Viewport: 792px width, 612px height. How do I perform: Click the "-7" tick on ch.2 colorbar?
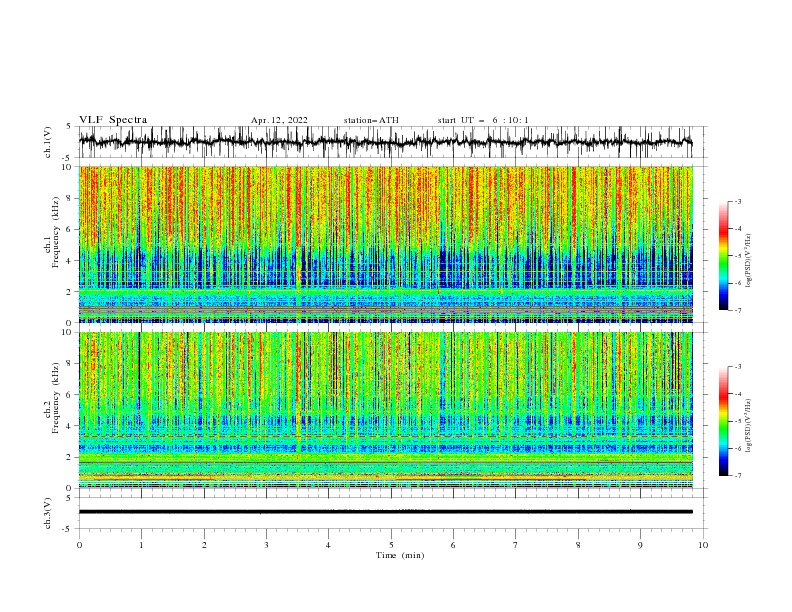click(x=737, y=476)
